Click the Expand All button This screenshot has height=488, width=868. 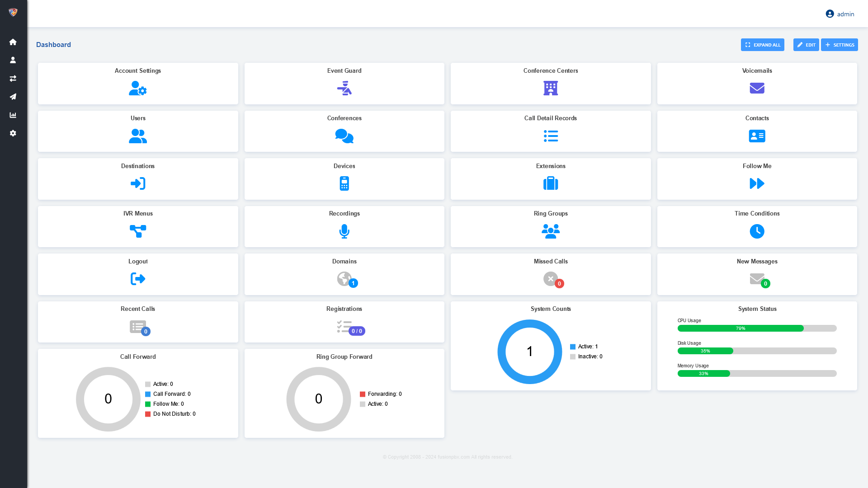point(762,45)
